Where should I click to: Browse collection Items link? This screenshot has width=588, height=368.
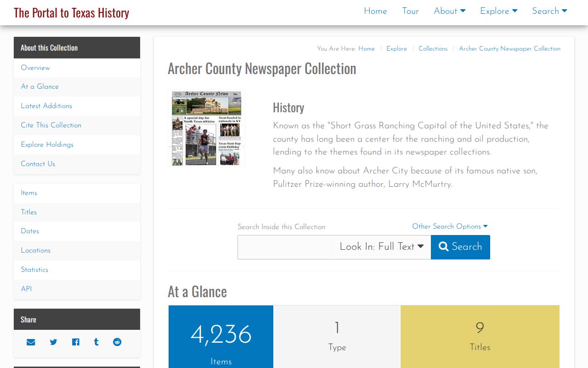coord(77,193)
